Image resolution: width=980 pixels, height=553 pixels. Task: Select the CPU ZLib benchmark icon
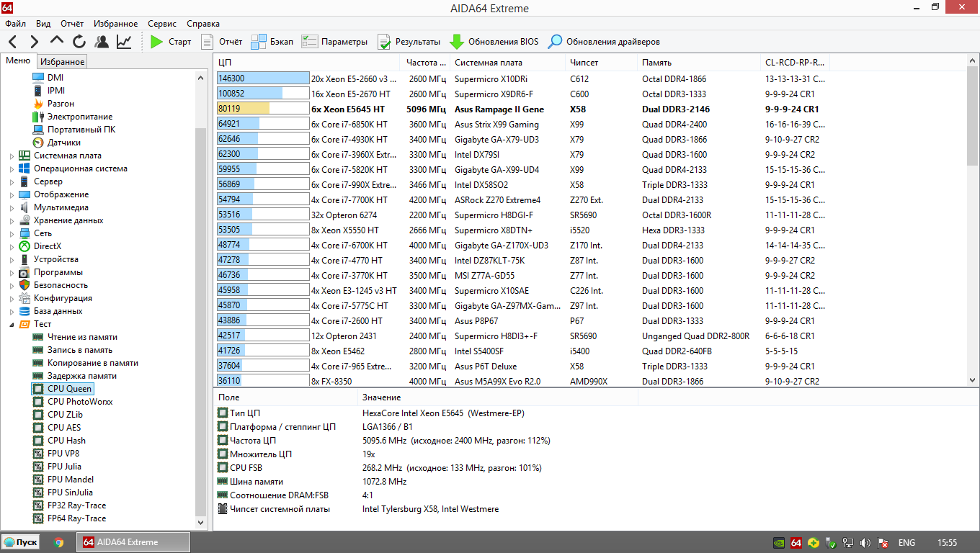click(38, 415)
